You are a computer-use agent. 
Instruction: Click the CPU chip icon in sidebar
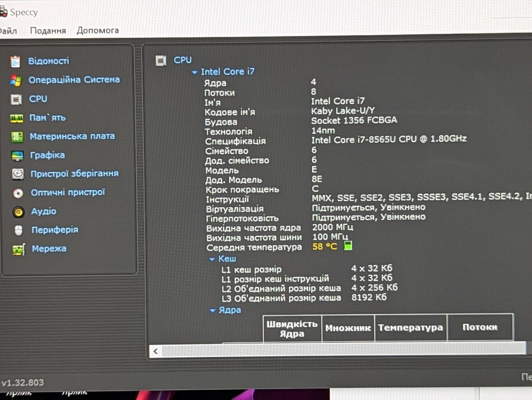(x=16, y=100)
